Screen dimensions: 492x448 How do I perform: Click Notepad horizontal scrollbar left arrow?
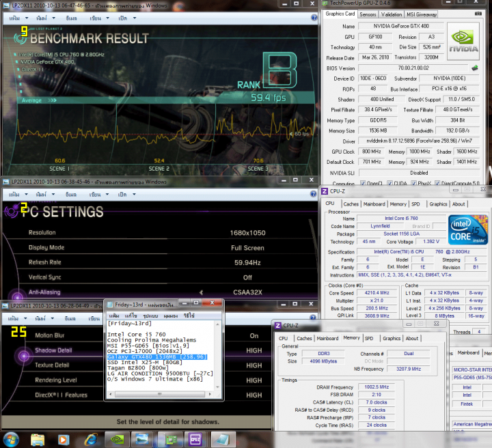pos(110,394)
